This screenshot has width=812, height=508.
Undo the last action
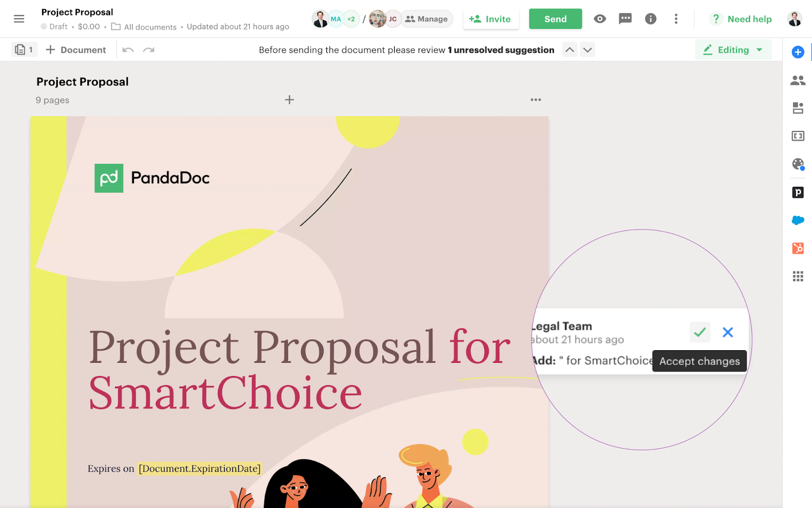[x=128, y=50]
